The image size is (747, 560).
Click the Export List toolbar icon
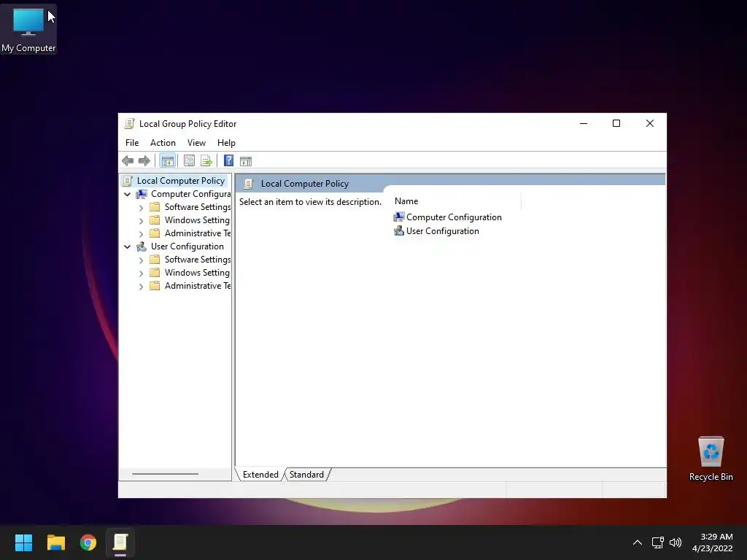tap(206, 161)
